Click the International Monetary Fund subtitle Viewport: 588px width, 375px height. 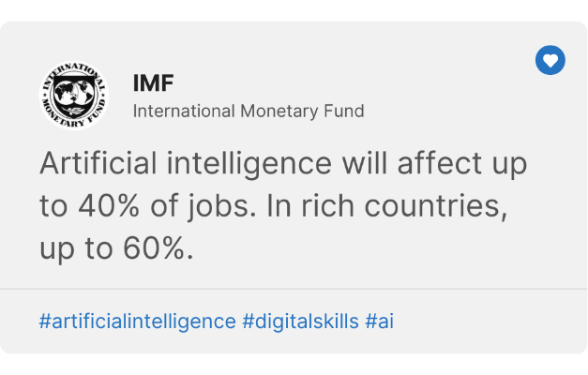249,111
